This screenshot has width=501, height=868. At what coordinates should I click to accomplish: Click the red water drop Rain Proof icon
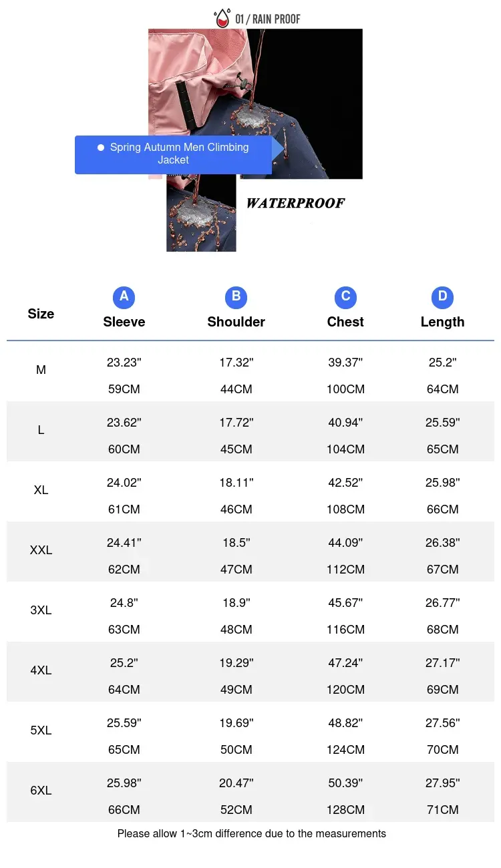[x=221, y=18]
